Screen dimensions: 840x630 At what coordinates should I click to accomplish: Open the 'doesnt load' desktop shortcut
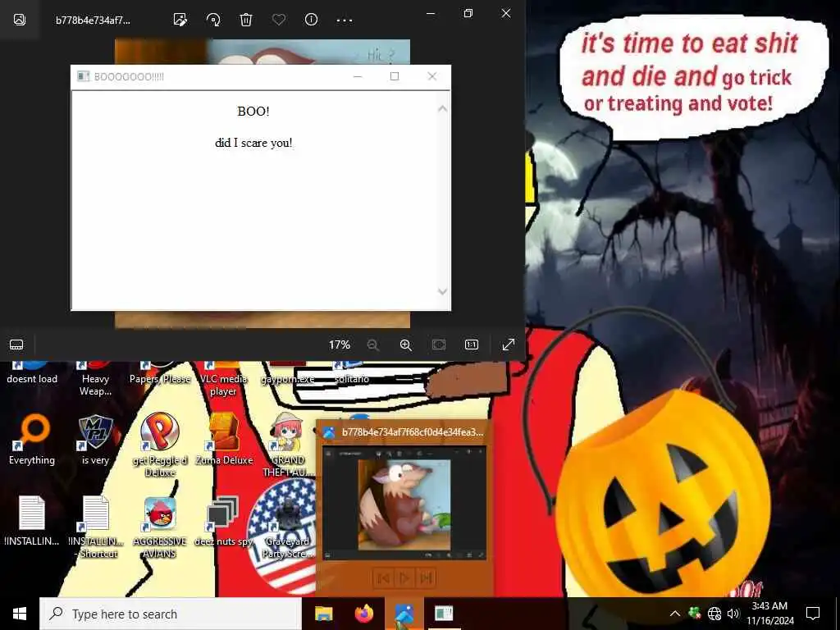coord(32,372)
